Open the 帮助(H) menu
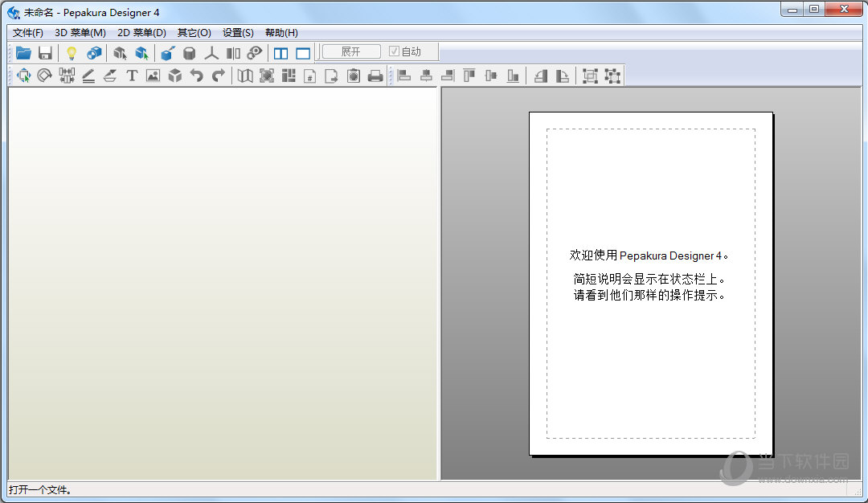The image size is (868, 503). pyautogui.click(x=281, y=33)
